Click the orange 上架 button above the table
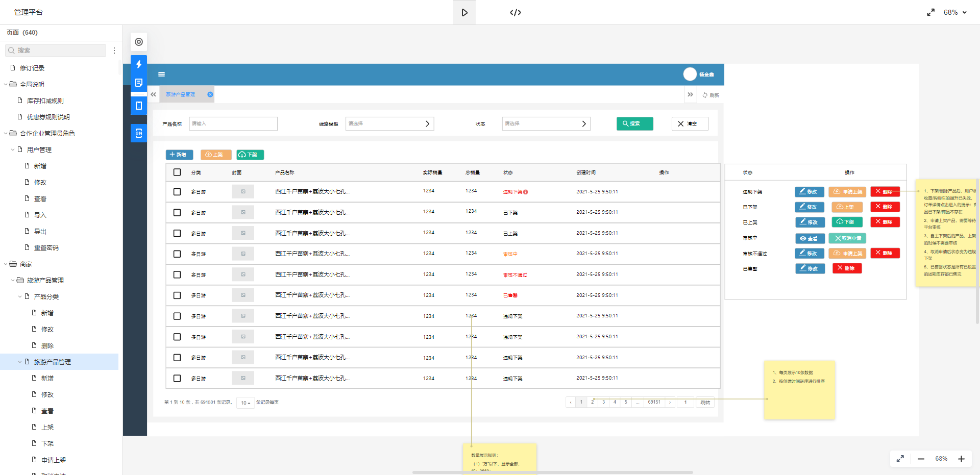Image resolution: width=980 pixels, height=475 pixels. pyautogui.click(x=216, y=155)
